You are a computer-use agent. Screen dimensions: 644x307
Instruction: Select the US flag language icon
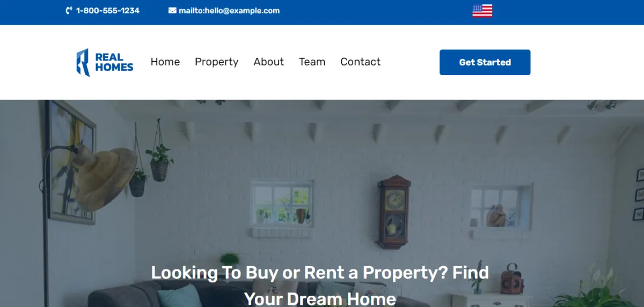coord(482,11)
